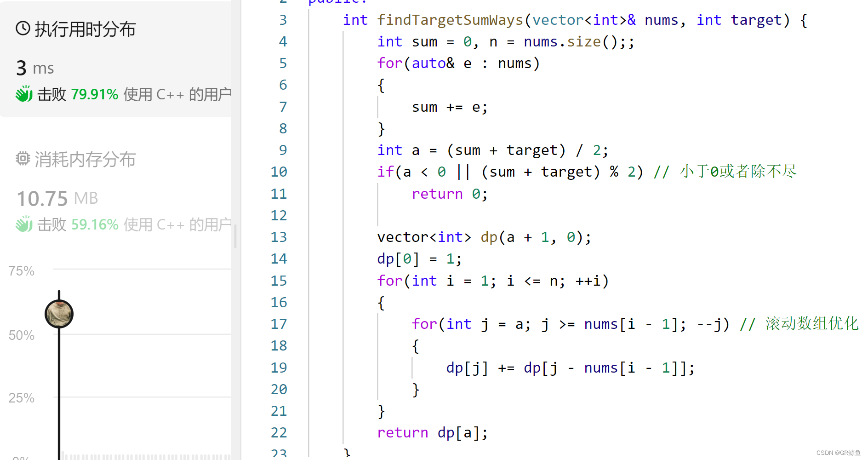Click the 'for(int i = 1; i <= n; ++i)' loop header
This screenshot has height=460, width=868.
(x=493, y=281)
